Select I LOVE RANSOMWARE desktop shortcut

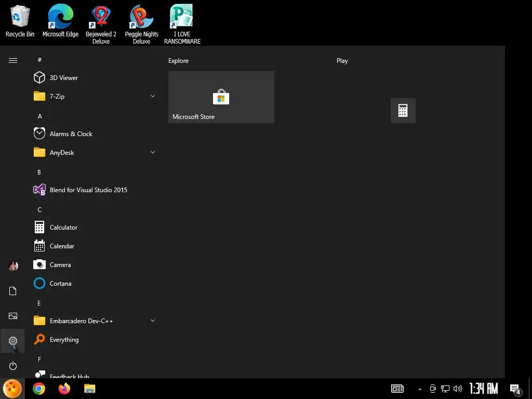[x=182, y=24]
